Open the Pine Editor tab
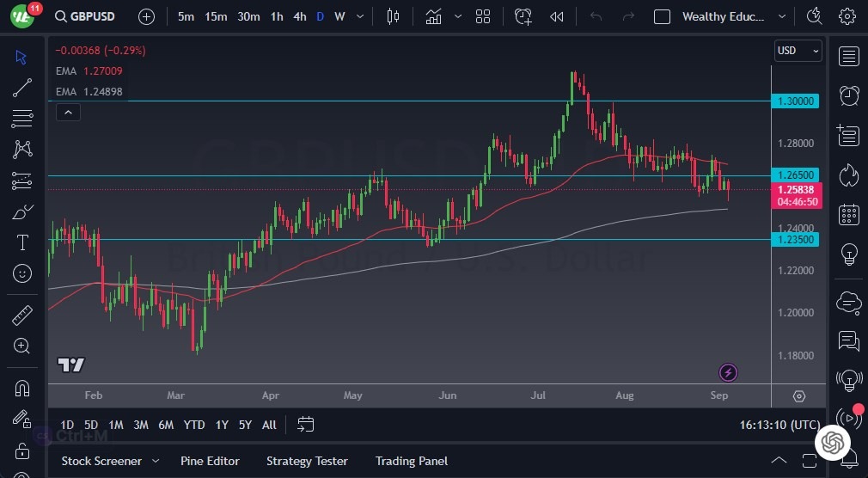 pos(210,462)
